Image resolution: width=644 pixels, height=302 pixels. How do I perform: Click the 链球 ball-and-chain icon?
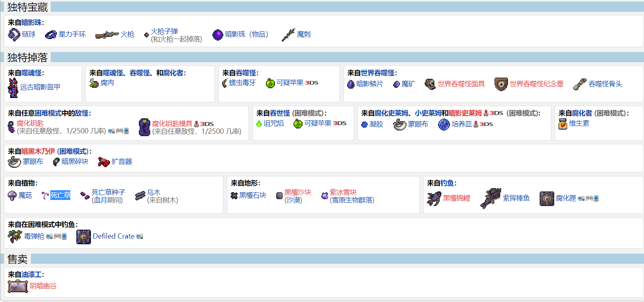click(14, 35)
